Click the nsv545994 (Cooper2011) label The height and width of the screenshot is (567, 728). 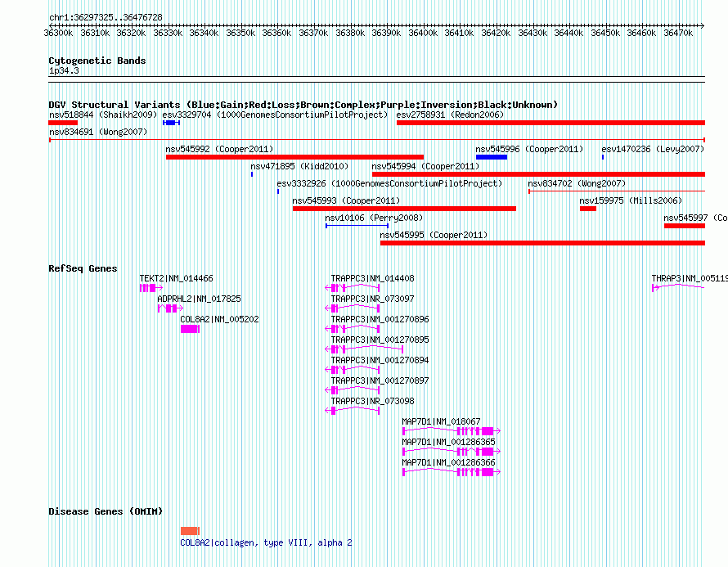(x=425, y=166)
